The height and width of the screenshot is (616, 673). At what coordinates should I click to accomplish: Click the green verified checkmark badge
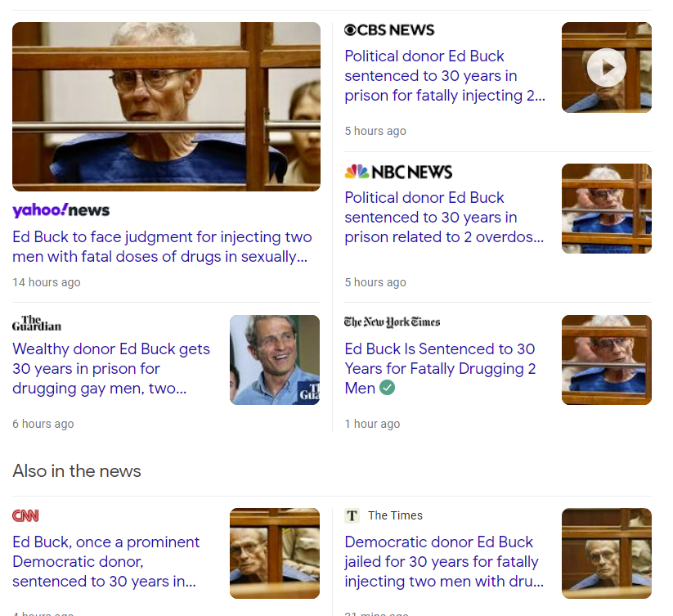pos(387,388)
